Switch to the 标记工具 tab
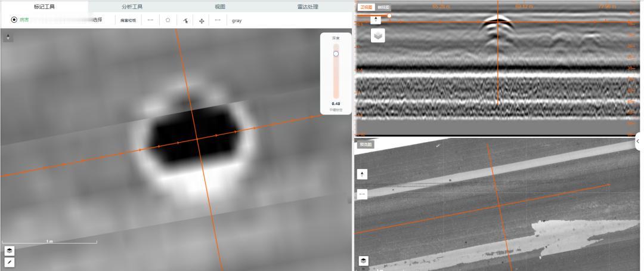 coord(44,7)
